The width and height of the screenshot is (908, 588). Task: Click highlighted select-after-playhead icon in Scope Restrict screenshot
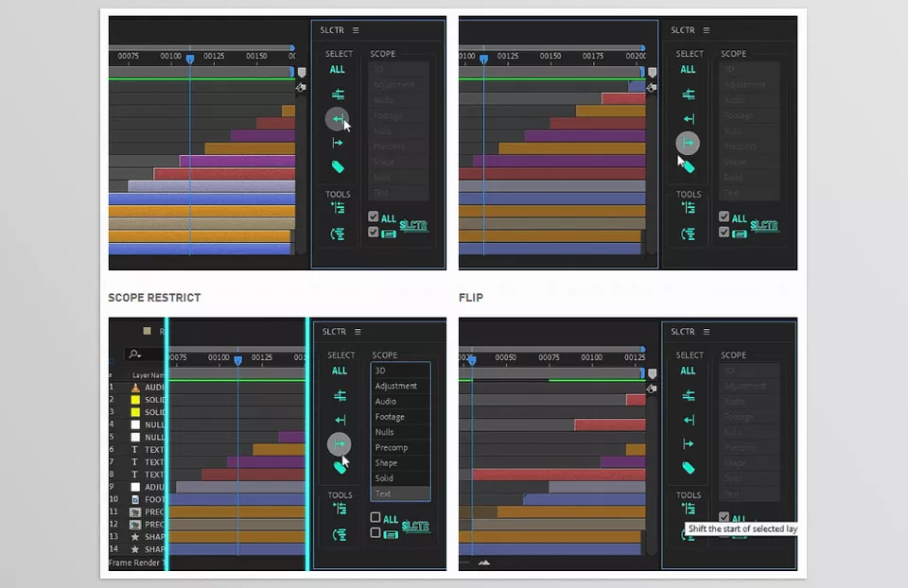pos(340,444)
